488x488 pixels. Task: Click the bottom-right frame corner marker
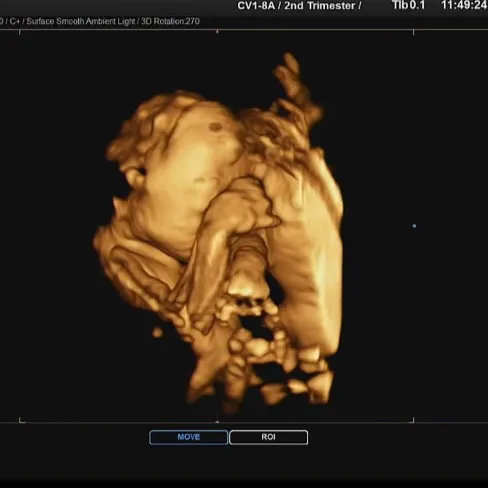(413, 420)
